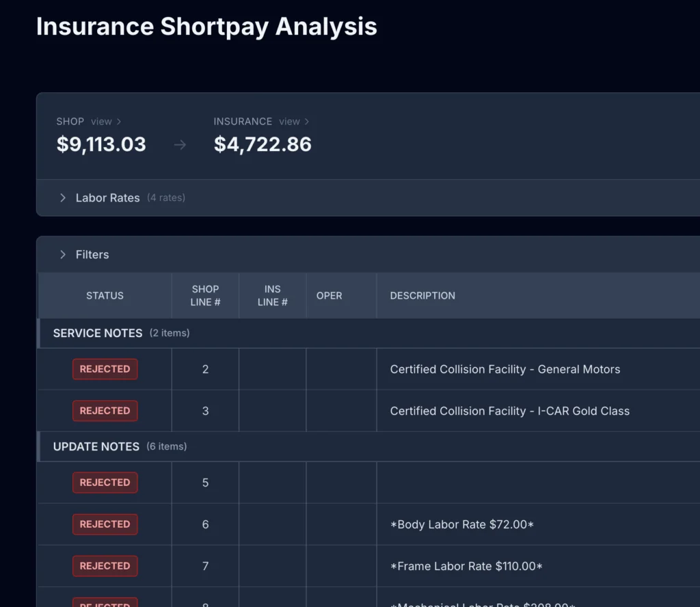This screenshot has width=700, height=607.
Task: Select the *Body Labor Rate $72.00* description
Action: click(x=462, y=524)
